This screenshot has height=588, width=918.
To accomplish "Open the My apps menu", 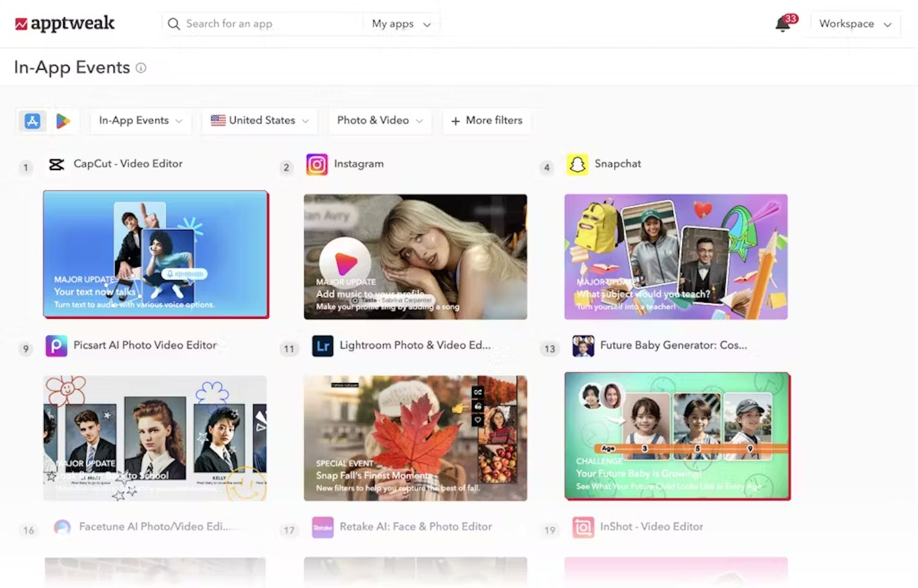I will 401,24.
